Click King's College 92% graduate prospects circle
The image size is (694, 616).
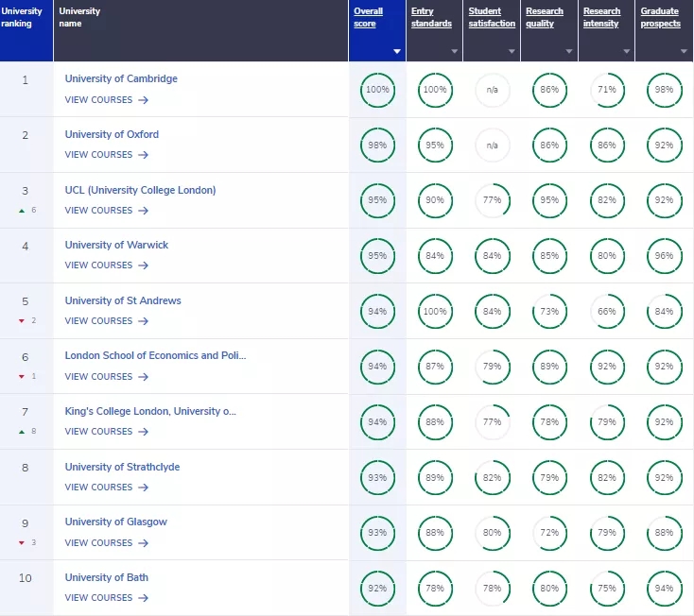pyautogui.click(x=664, y=422)
